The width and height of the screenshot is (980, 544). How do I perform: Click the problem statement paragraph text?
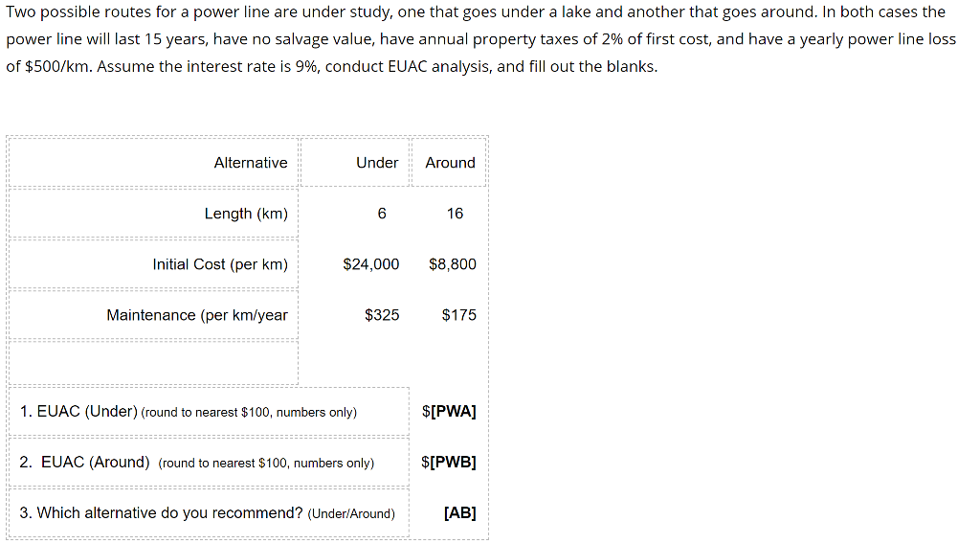[x=481, y=38]
